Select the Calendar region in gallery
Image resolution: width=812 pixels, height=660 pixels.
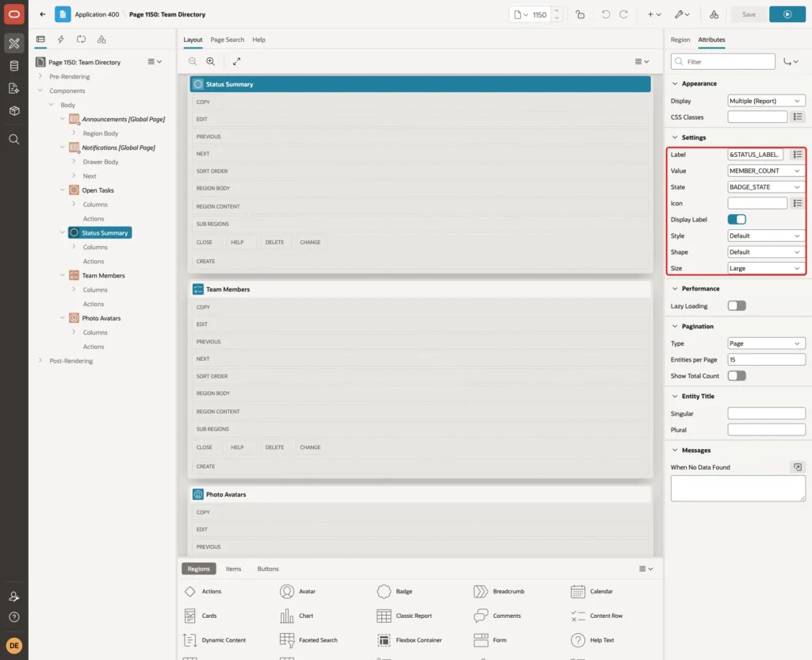(x=592, y=591)
